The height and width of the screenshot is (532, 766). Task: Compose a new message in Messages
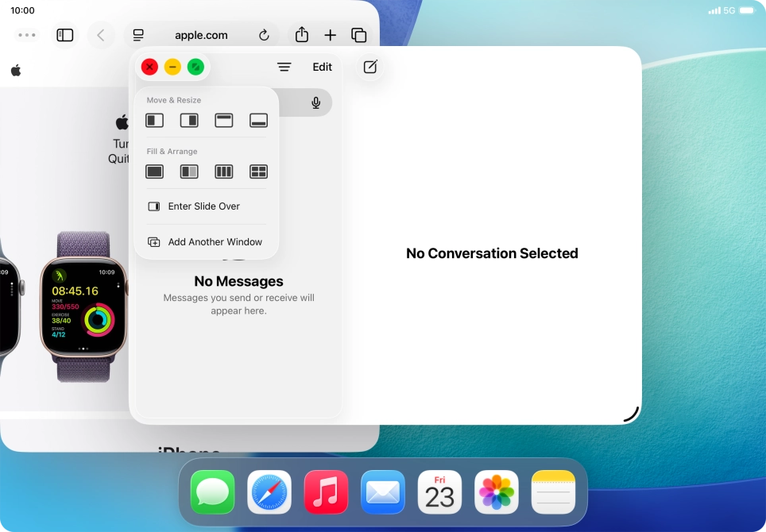pos(369,67)
